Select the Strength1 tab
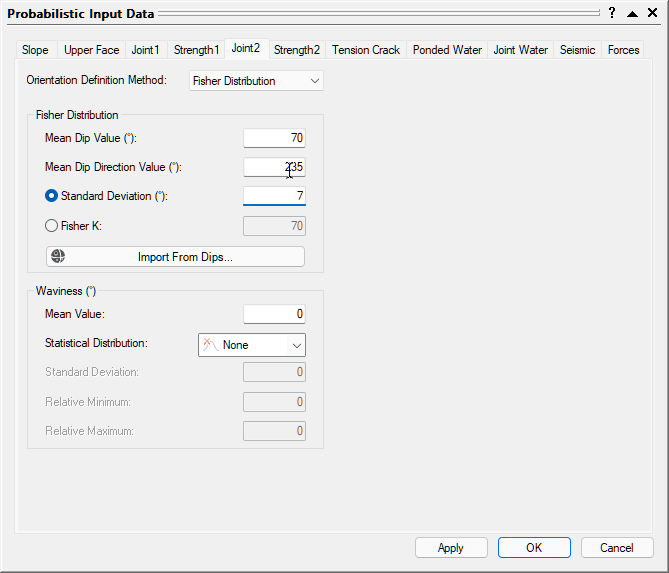 coord(196,50)
